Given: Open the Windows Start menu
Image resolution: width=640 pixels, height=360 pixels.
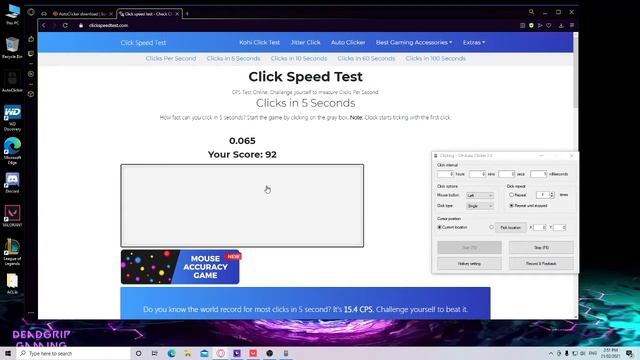Looking at the screenshot, I should coord(7,353).
